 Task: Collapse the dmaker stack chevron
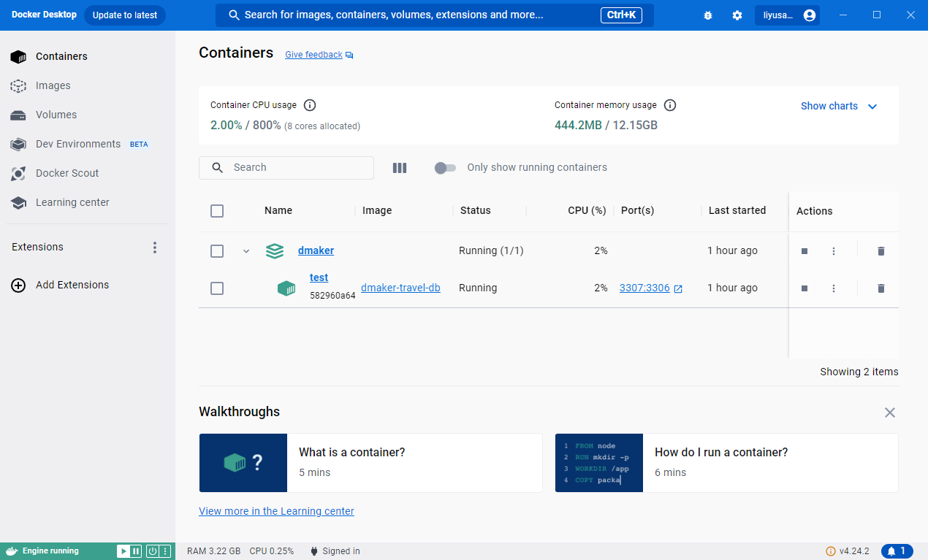tap(246, 251)
